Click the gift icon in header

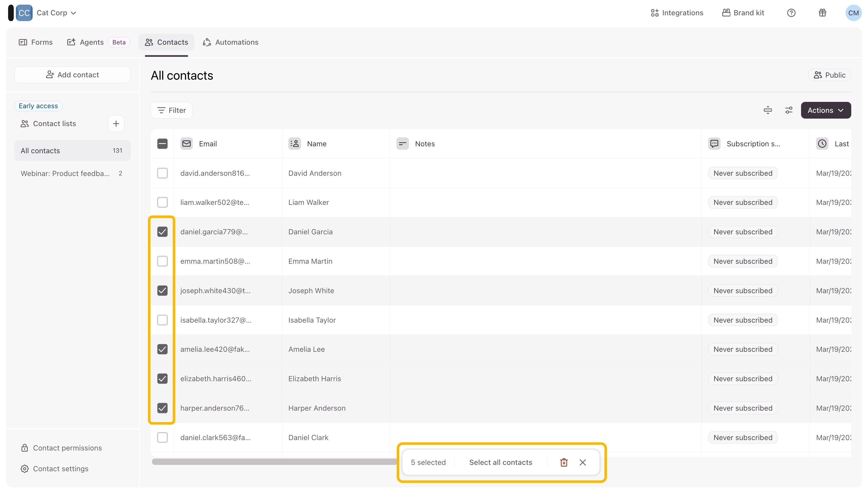(x=822, y=13)
